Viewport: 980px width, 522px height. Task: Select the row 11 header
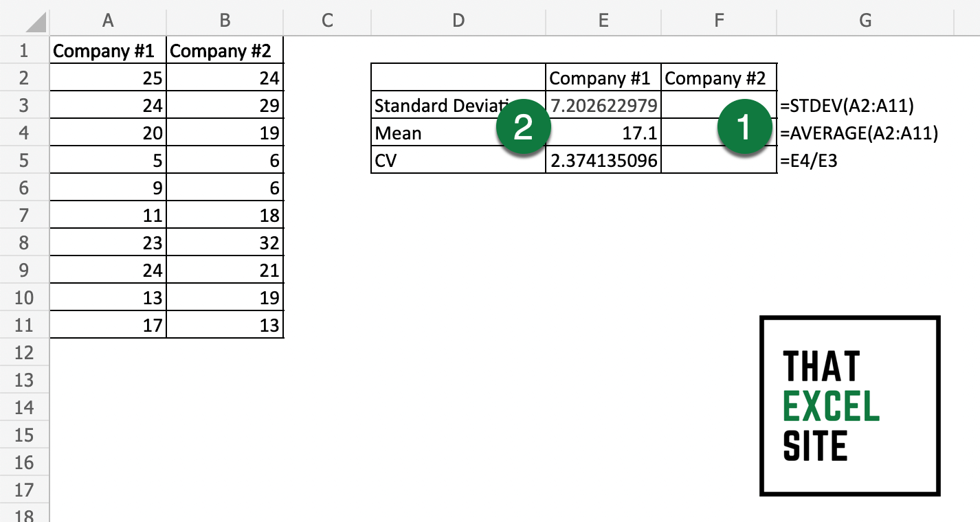coord(24,324)
